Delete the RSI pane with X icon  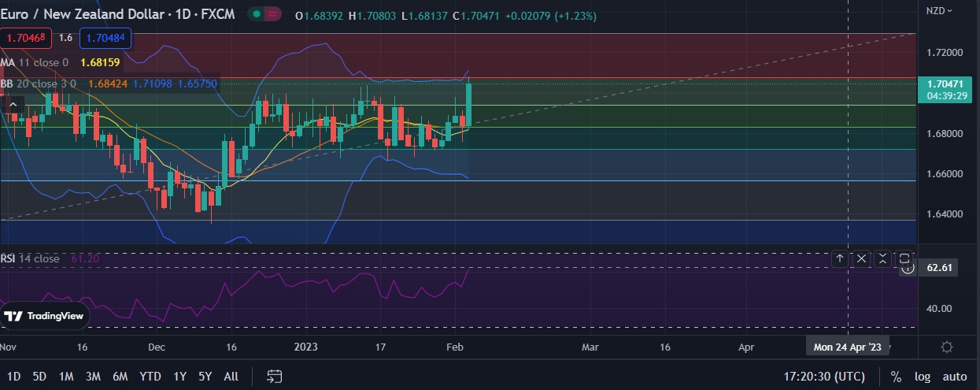click(x=862, y=258)
